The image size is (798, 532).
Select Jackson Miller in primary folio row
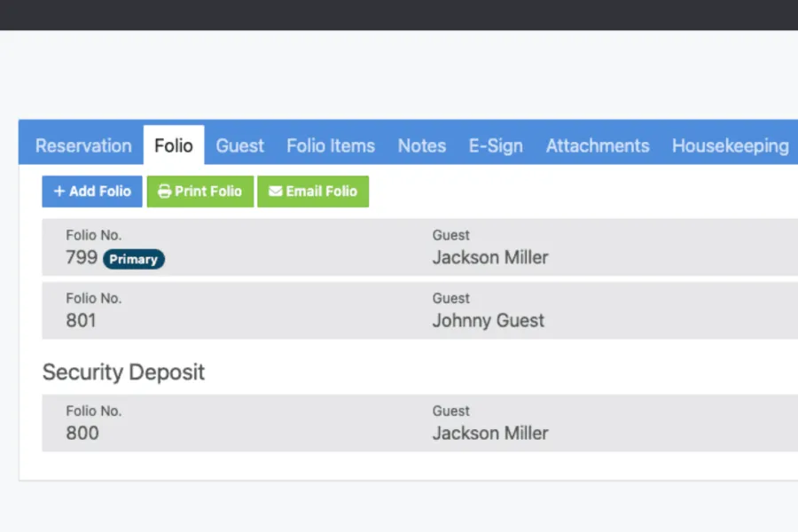(489, 258)
